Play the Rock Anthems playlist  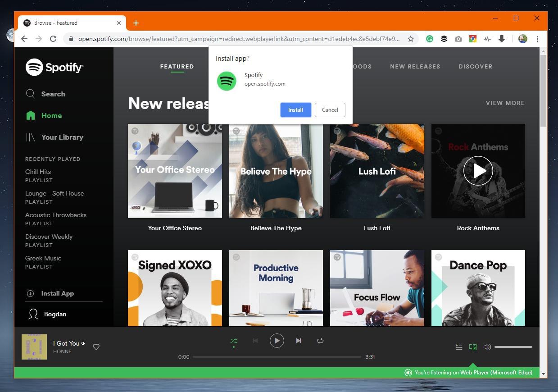tap(478, 171)
